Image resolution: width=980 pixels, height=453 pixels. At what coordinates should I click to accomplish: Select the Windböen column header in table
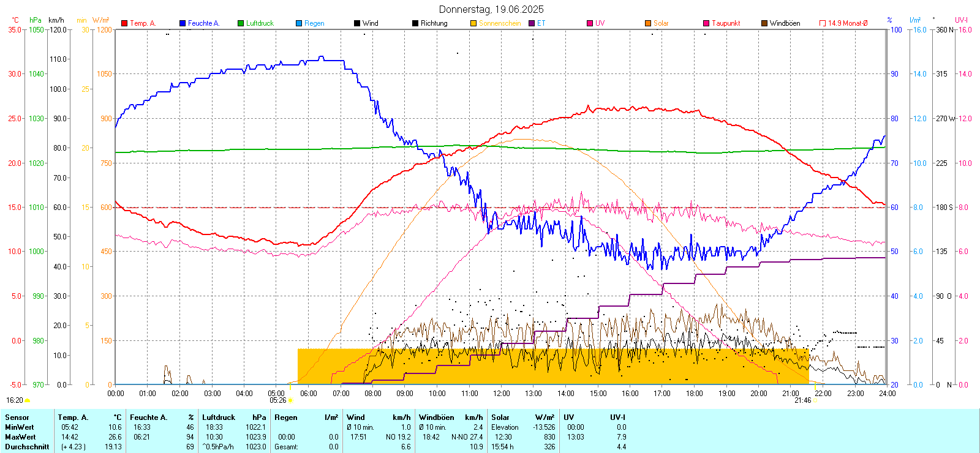[436, 417]
